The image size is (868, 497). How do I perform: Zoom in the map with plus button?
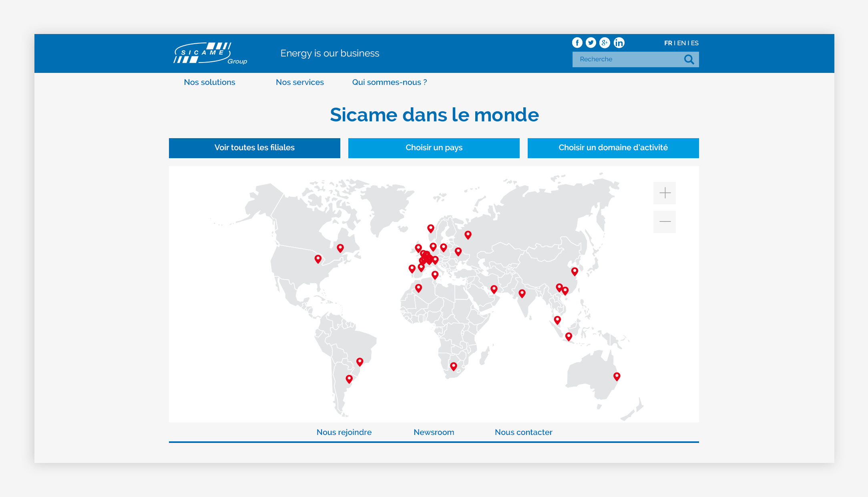665,193
